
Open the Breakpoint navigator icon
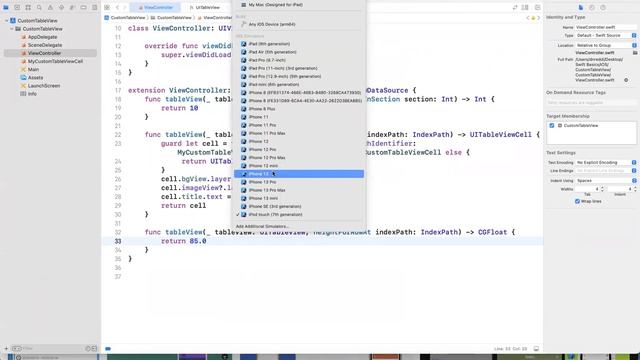(x=83, y=7)
